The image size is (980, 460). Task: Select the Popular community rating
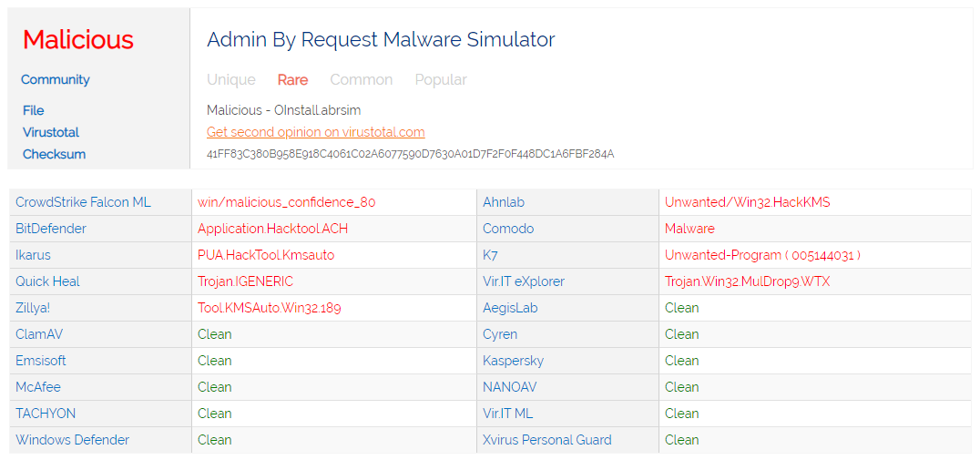441,79
